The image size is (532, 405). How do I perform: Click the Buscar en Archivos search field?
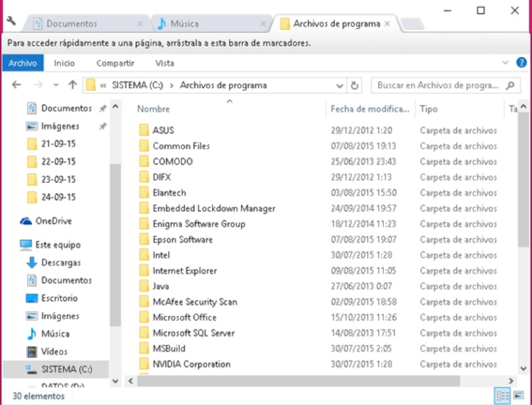tap(438, 86)
